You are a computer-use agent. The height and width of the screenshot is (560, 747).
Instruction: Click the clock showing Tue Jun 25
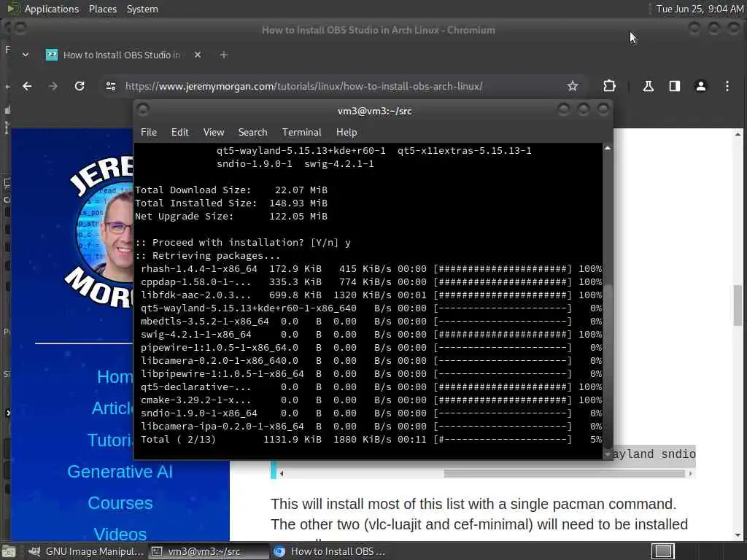click(x=700, y=9)
